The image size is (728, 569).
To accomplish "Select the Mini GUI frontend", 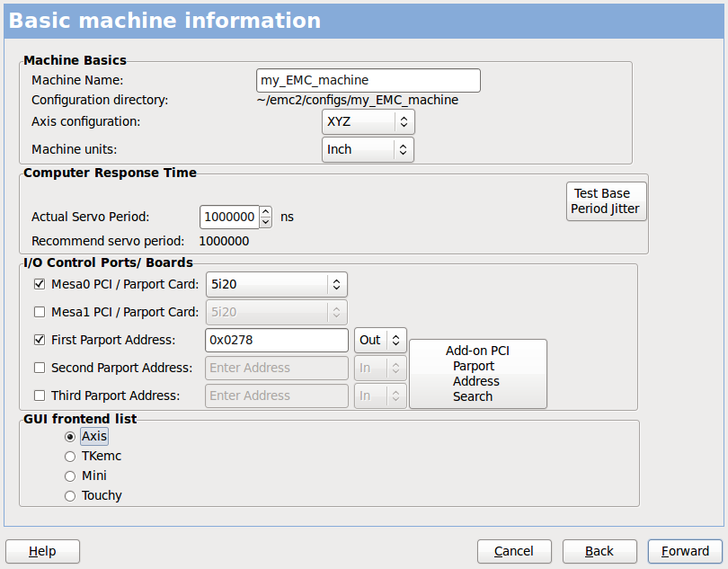I will [69, 476].
